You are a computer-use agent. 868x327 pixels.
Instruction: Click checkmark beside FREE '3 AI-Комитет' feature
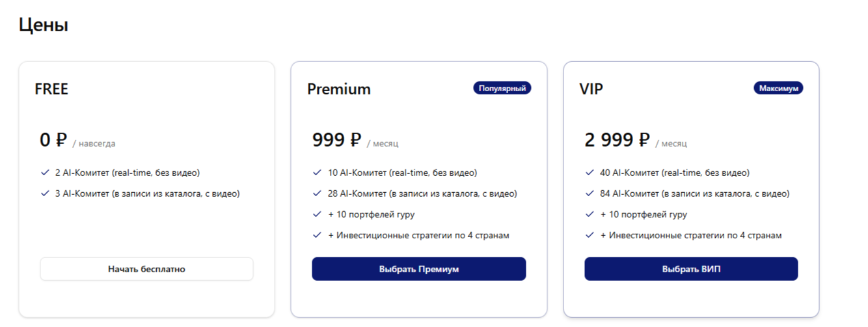point(45,193)
